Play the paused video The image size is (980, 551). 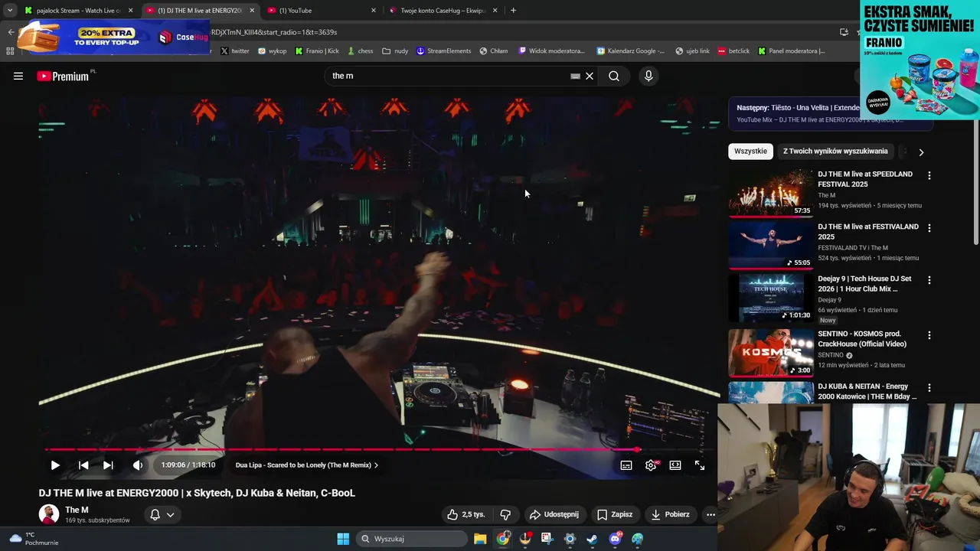(55, 465)
